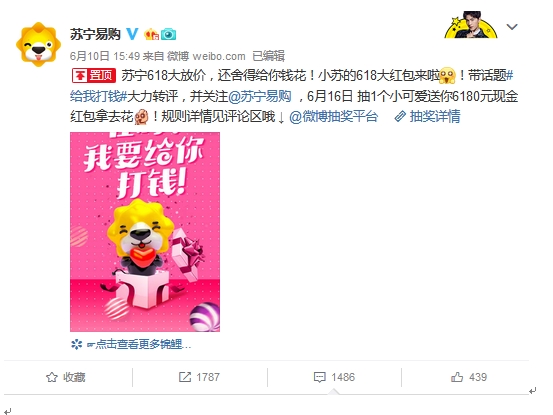The width and height of the screenshot is (553, 415).
Task: Toggle 收藏 favorite with the star icon
Action: pyautogui.click(x=66, y=377)
